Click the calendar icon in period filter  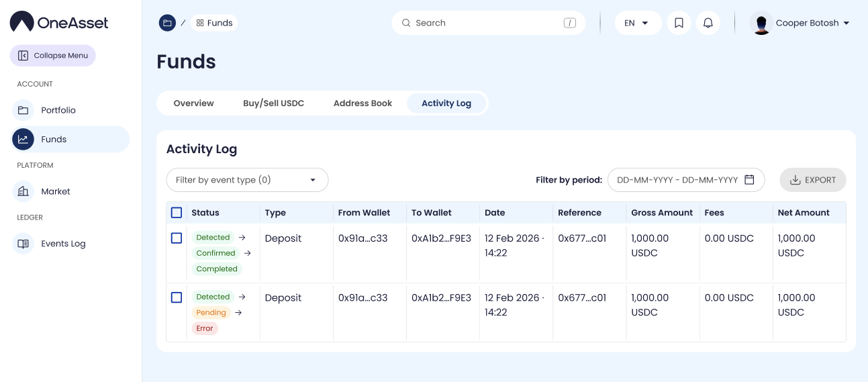pos(749,180)
